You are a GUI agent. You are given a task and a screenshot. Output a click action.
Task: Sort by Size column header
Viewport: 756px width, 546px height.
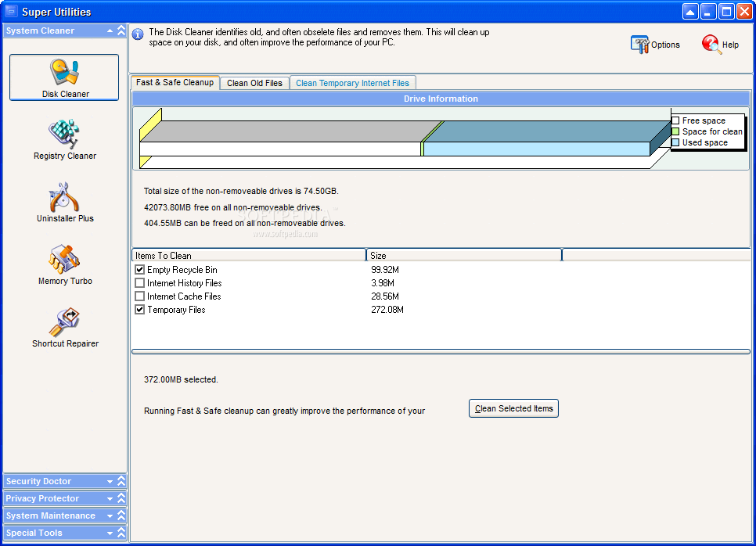click(464, 256)
